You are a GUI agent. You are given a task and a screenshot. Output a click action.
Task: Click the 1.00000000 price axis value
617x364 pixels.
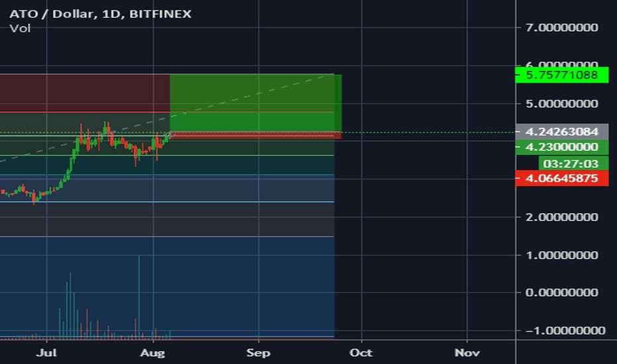[562, 255]
